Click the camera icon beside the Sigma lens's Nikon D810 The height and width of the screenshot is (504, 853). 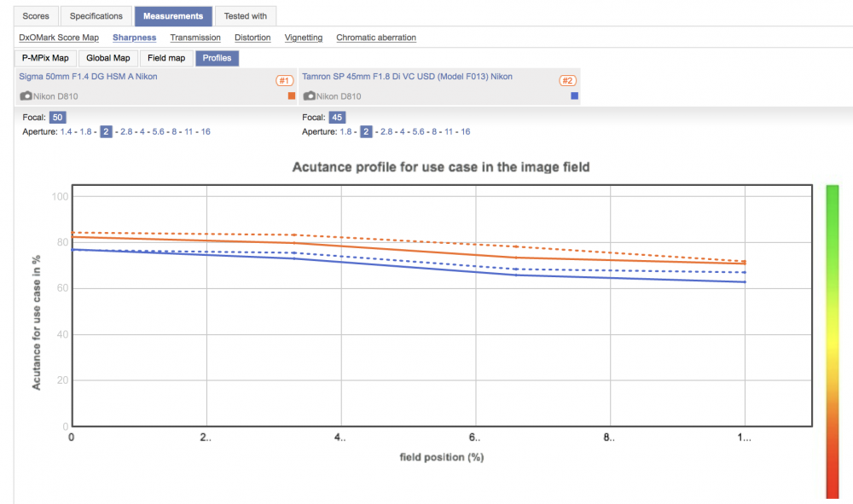coord(26,96)
